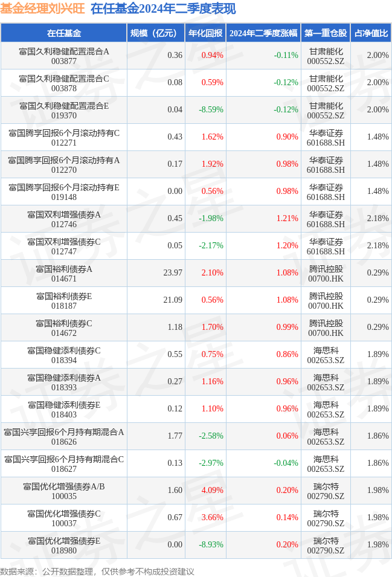The image size is (392, 577).
Task: Click the 23.97 fund size cell
Action: 173,273
